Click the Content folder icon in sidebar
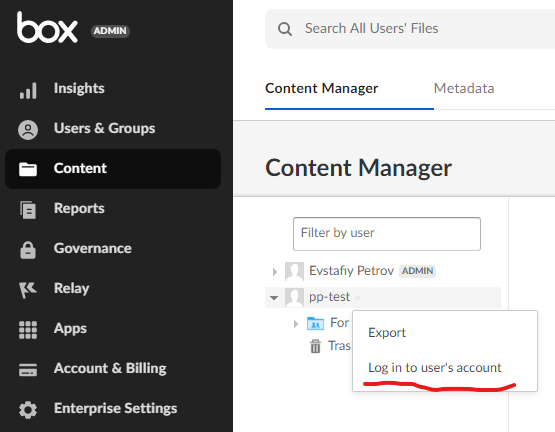 pyautogui.click(x=28, y=169)
